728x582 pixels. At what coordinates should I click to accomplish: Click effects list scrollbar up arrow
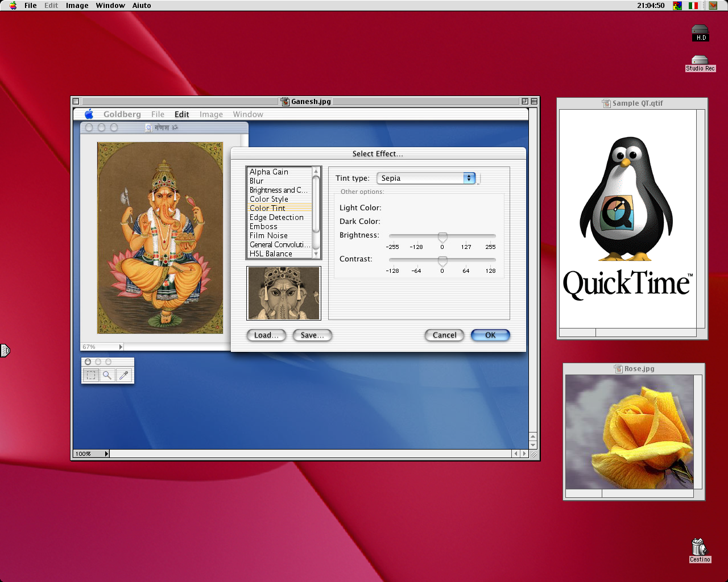coord(316,171)
